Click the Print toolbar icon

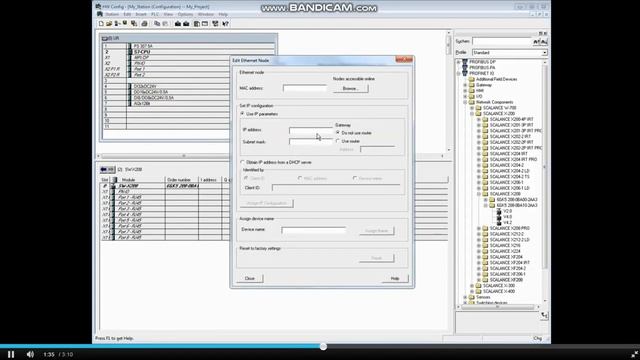pos(144,24)
